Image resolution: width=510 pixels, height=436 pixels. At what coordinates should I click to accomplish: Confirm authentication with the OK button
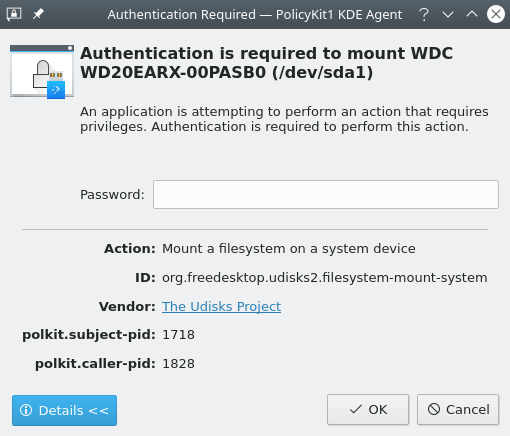click(x=368, y=409)
